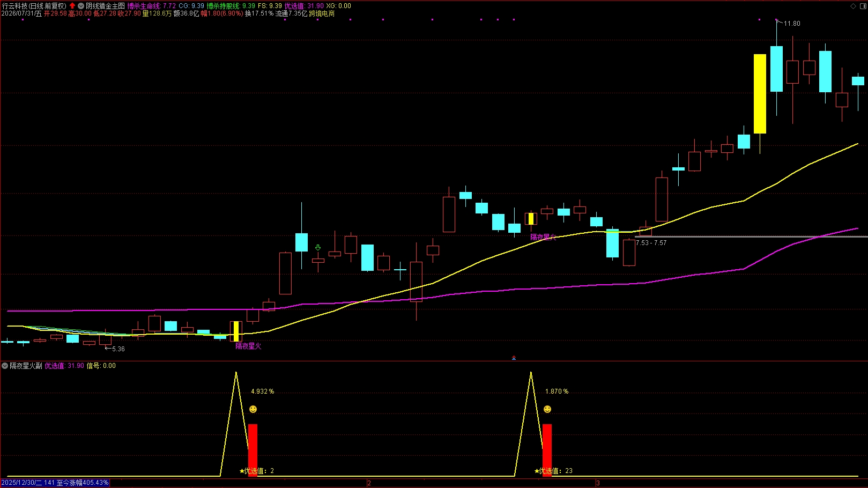Viewport: 868px width, 488px height.
Task: Select month marker 2 on time axis
Action: (x=369, y=483)
